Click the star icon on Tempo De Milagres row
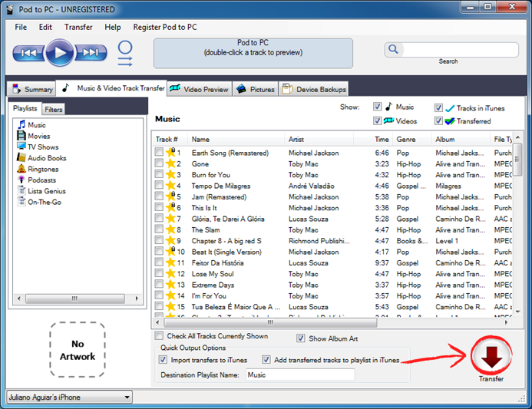The width and height of the screenshot is (532, 409). (x=170, y=186)
